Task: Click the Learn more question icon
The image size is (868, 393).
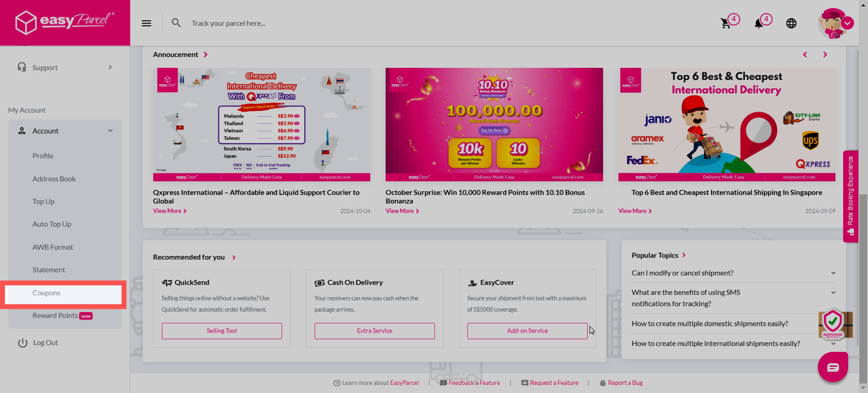Action: click(x=337, y=383)
